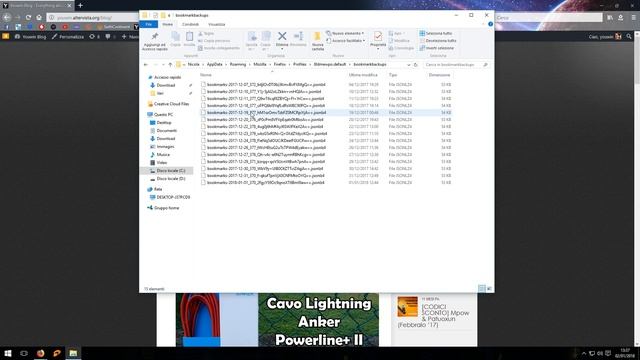Viewport: 640px width, 360px height.
Task: Go up one folder level arrow
Action: pyautogui.click(x=170, y=65)
